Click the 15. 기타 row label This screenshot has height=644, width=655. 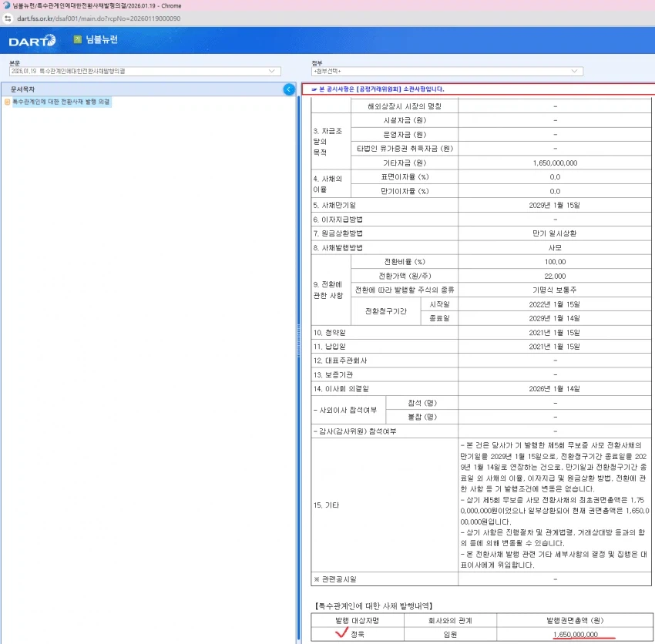tap(326, 505)
